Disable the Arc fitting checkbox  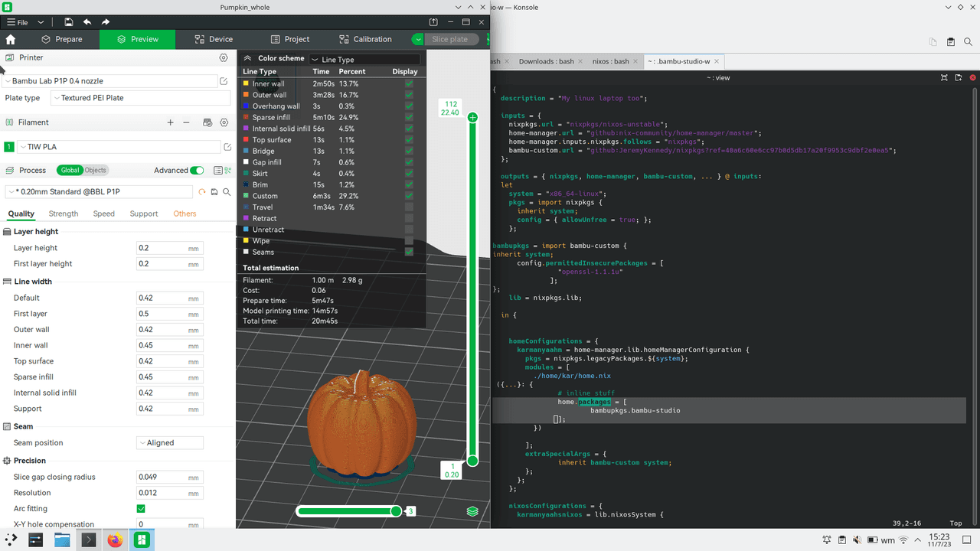(141, 509)
